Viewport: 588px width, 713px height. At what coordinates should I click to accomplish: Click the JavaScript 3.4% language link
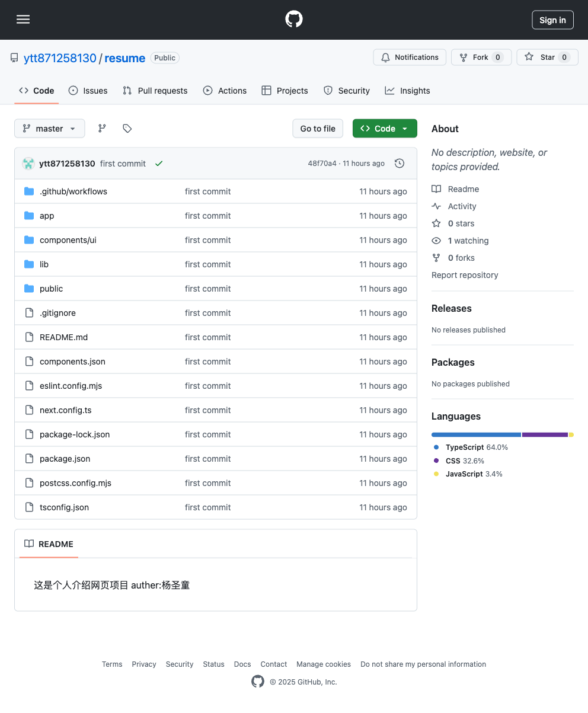[468, 474]
